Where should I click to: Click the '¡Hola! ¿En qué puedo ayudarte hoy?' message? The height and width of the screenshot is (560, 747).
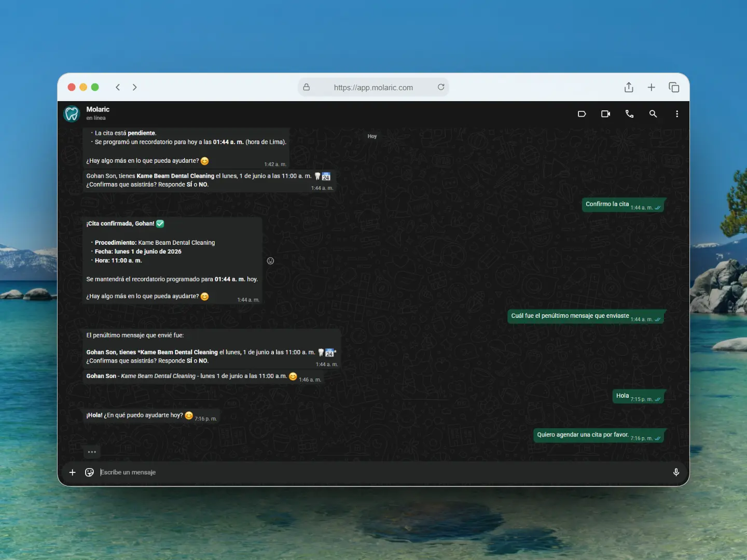pos(151,415)
